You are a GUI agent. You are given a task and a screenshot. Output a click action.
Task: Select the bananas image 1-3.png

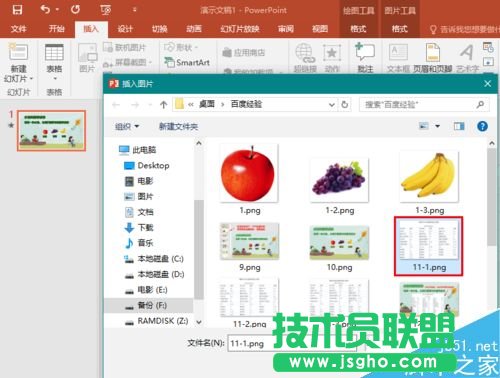coord(429,183)
